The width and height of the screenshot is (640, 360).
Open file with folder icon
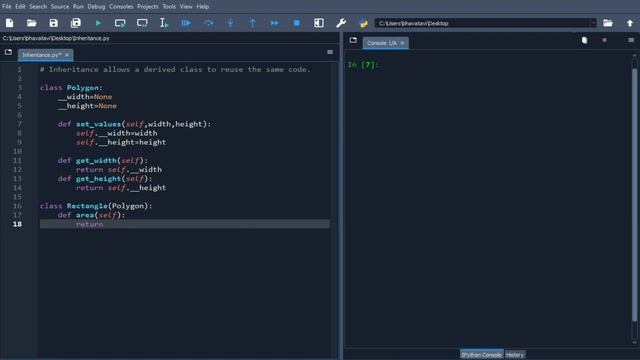(x=31, y=23)
